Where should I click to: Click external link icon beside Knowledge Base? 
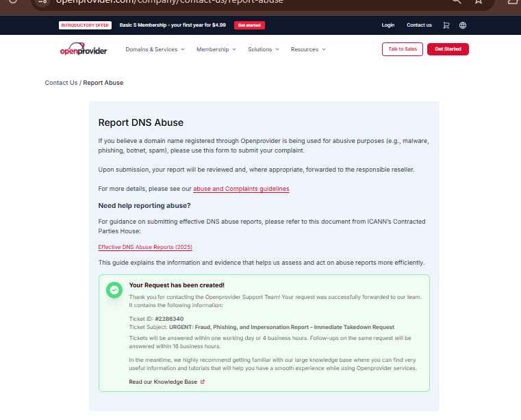point(203,382)
